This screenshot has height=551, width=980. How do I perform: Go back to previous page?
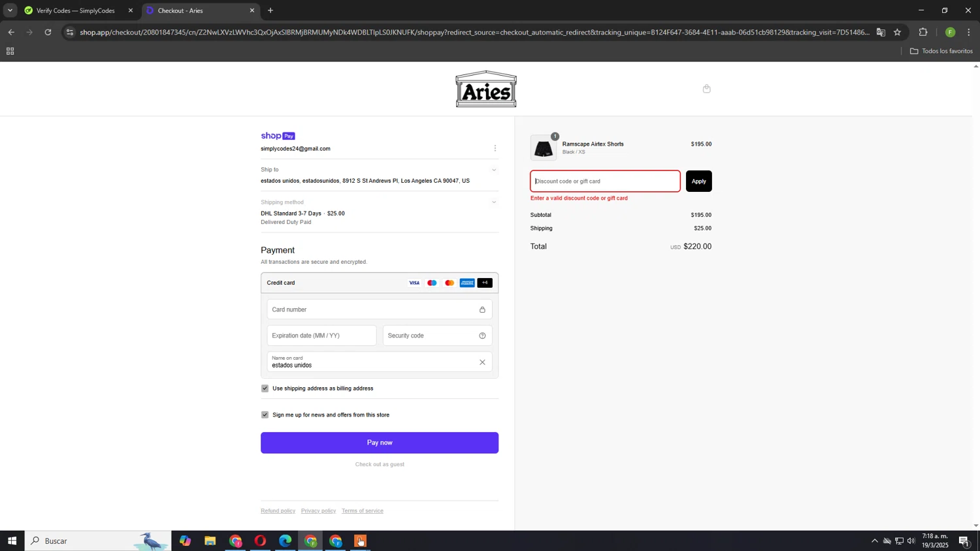tap(11, 32)
